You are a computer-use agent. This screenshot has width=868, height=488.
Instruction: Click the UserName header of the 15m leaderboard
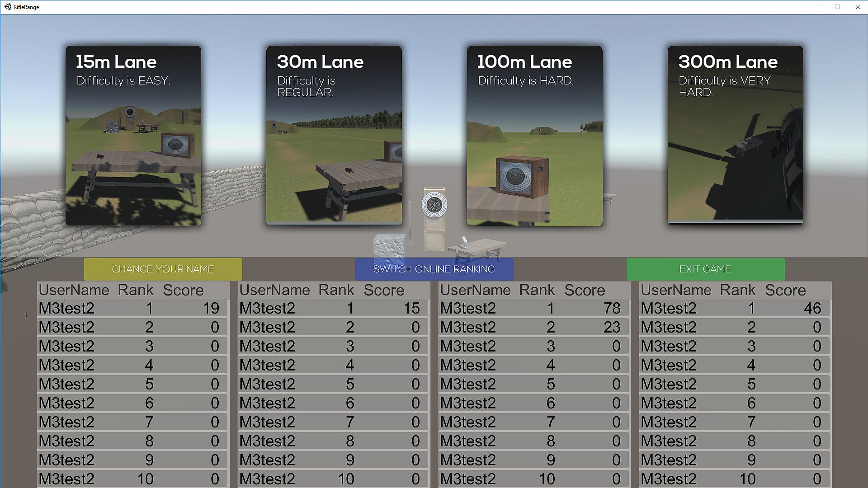(x=74, y=290)
